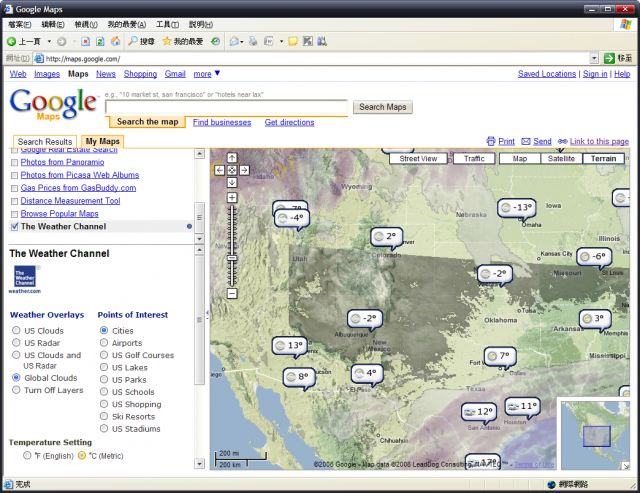The image size is (640, 493).
Task: Open the Find businesses link
Action: click(222, 122)
